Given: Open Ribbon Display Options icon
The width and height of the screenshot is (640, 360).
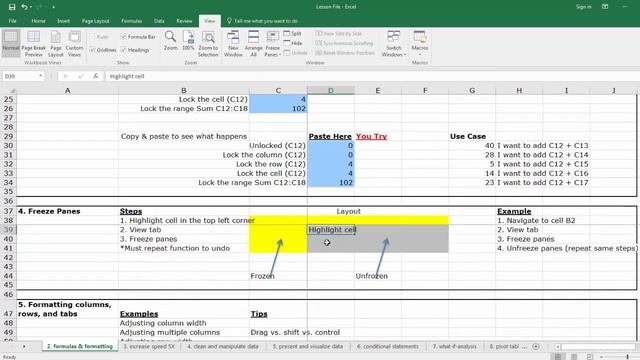Looking at the screenshot, I should pyautogui.click(x=605, y=7).
